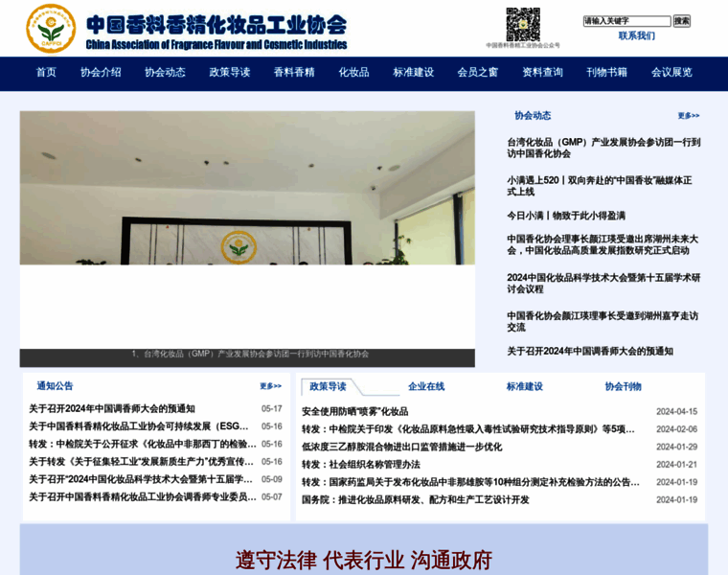Click the Chinese site title 中国香料香精化妆品工业协会
Image resolution: width=728 pixels, height=575 pixels.
pyautogui.click(x=216, y=25)
